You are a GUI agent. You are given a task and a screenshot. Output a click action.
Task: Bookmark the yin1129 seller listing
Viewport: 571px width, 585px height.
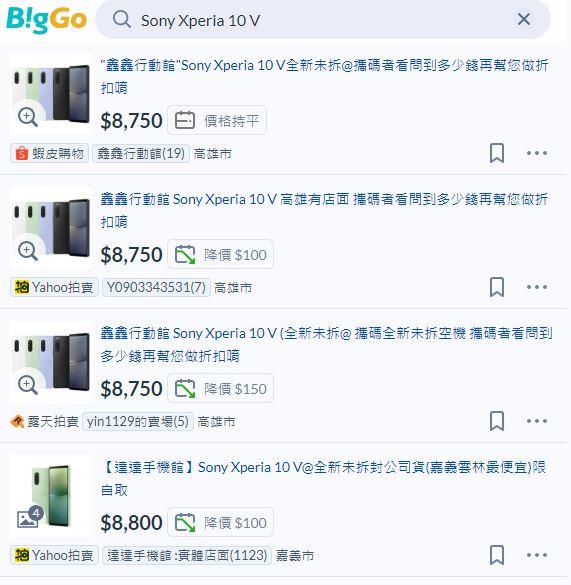coord(497,421)
